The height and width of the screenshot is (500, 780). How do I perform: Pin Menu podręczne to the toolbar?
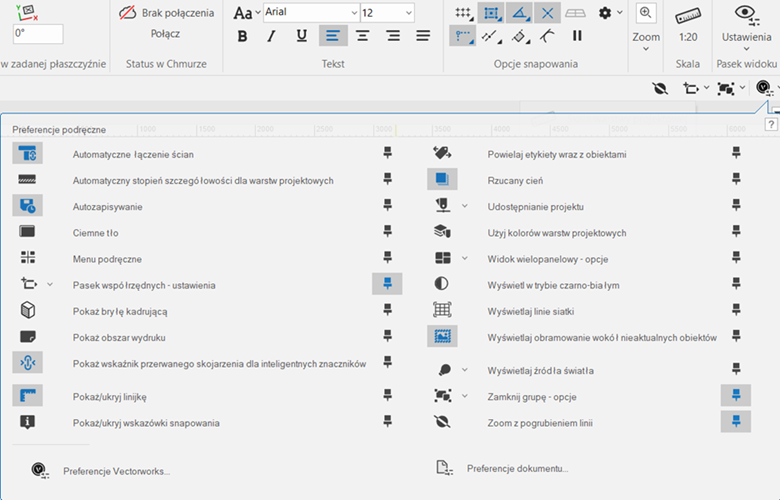pos(387,258)
